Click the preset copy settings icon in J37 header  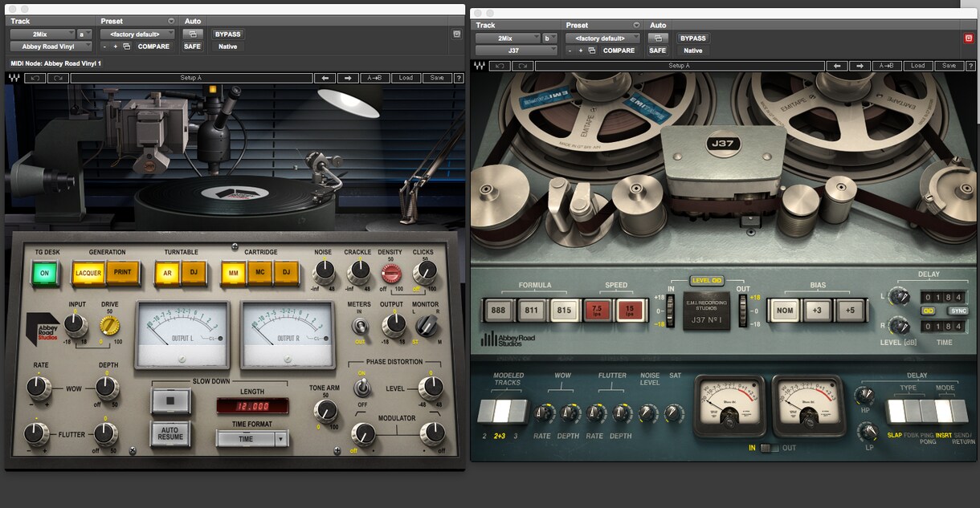(592, 51)
